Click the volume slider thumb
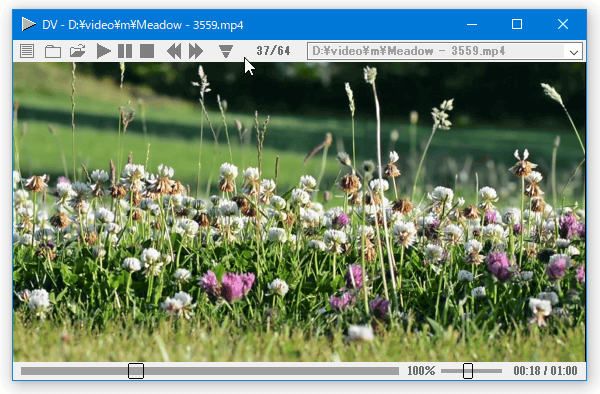This screenshot has height=394, width=600. 468,371
